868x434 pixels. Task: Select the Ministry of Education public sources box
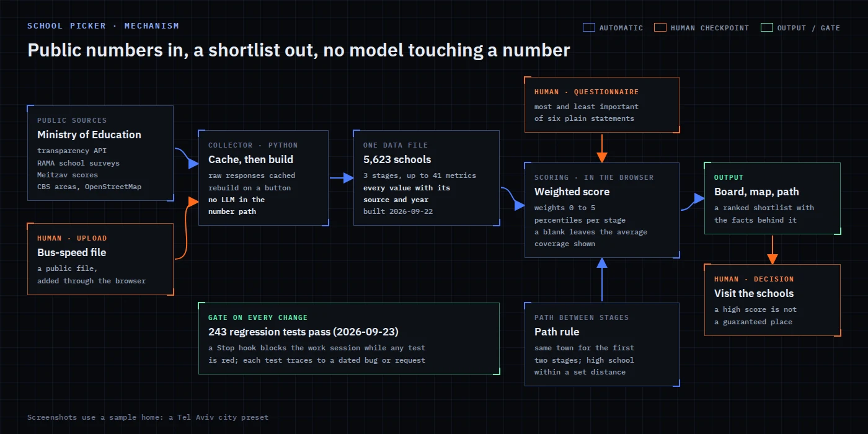pyautogui.click(x=100, y=153)
